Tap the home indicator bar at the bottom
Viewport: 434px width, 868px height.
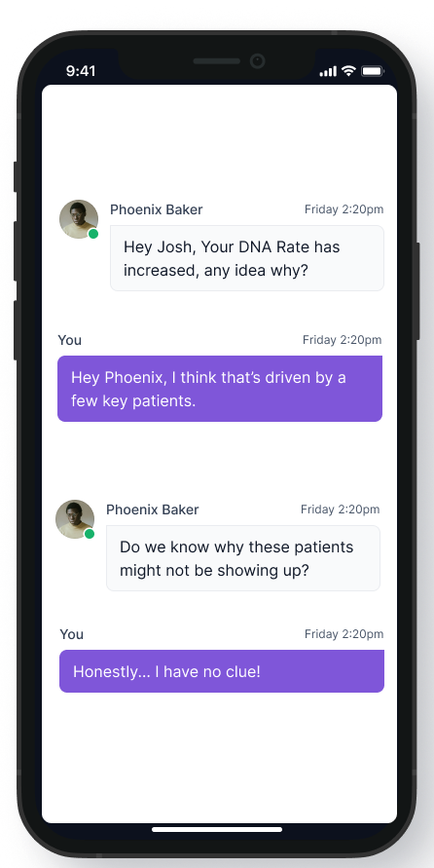coord(217,829)
